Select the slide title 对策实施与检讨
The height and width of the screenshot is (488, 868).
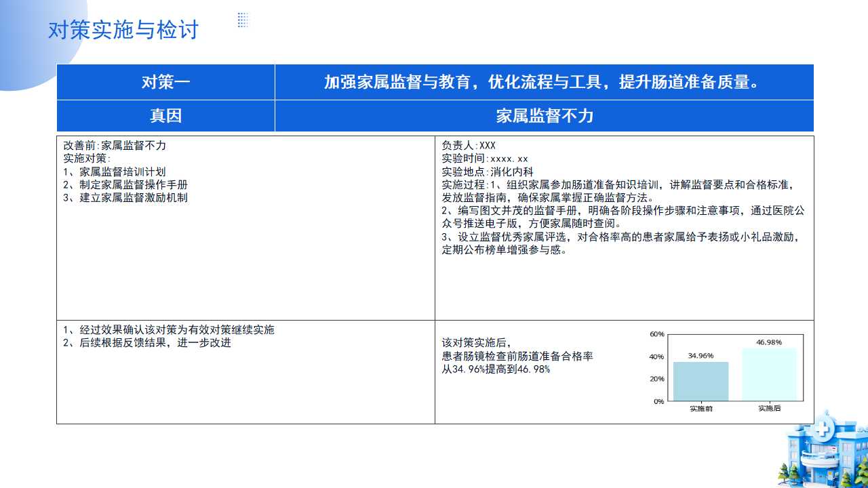click(123, 30)
